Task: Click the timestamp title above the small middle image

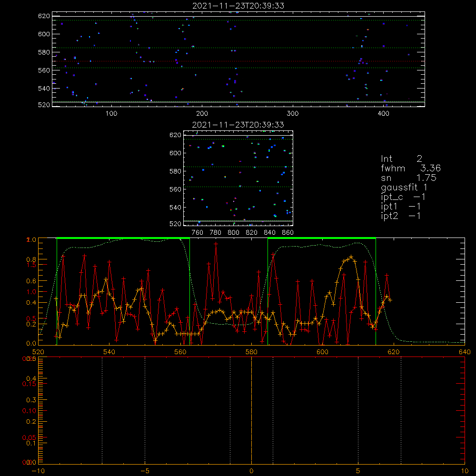Action: coord(238,125)
